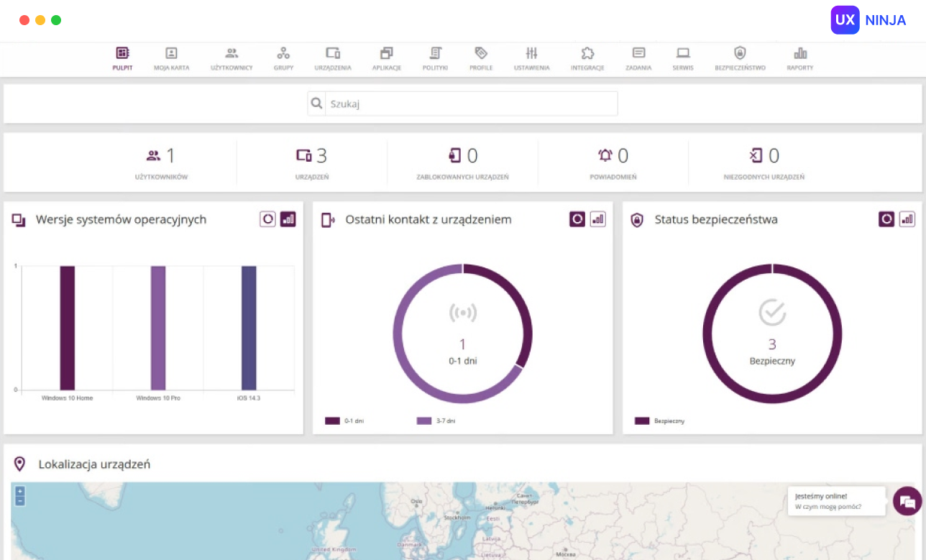Switch security status widget to bar chart
Screen dimensions: 926x560
(907, 219)
